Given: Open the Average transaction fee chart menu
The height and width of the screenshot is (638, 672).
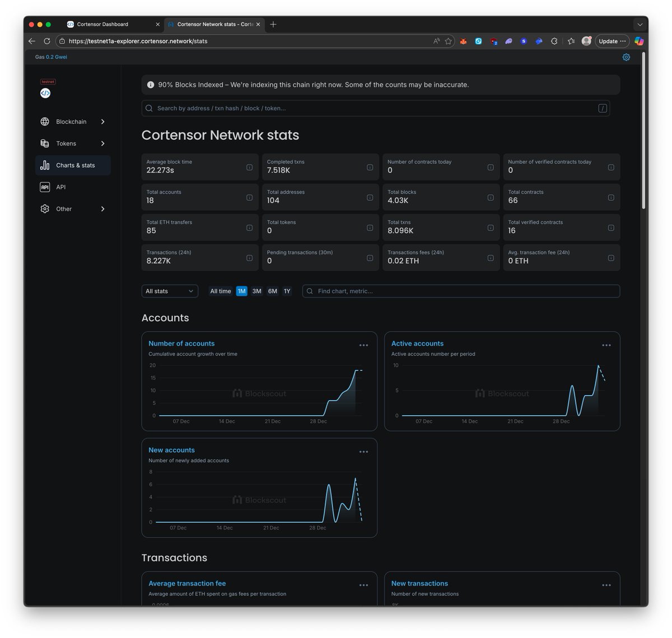Looking at the screenshot, I should [363, 585].
